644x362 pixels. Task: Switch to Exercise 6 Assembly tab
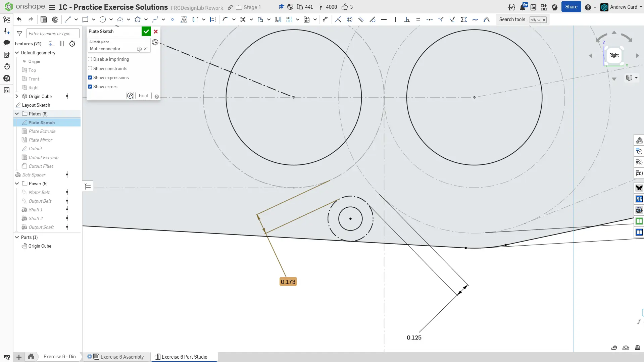click(x=122, y=357)
